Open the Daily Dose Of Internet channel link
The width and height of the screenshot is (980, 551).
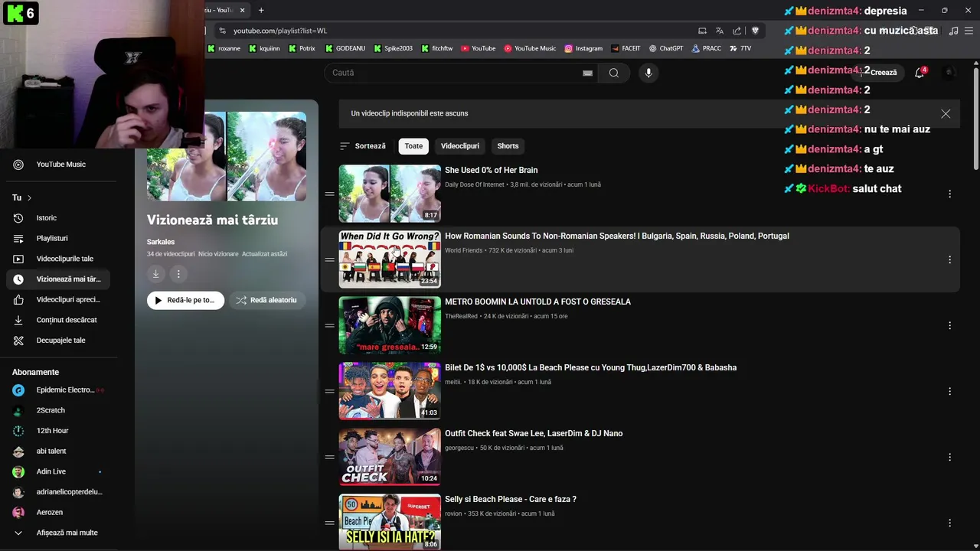475,184
